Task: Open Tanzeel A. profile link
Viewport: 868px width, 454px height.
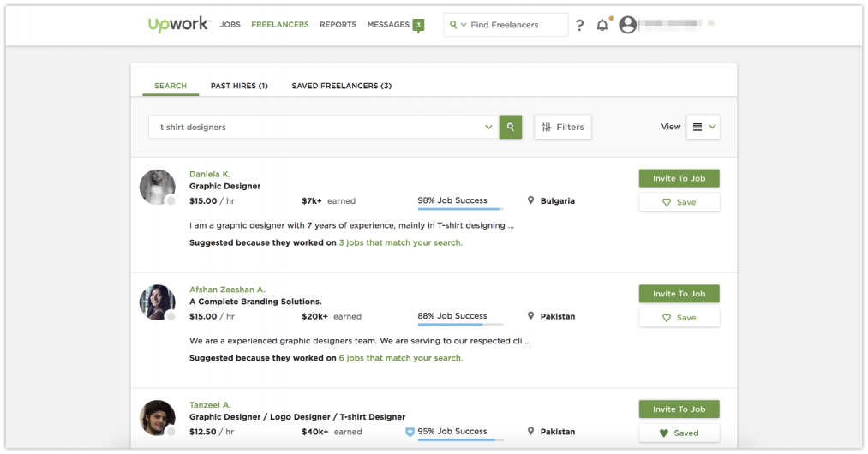Action: pyautogui.click(x=210, y=404)
